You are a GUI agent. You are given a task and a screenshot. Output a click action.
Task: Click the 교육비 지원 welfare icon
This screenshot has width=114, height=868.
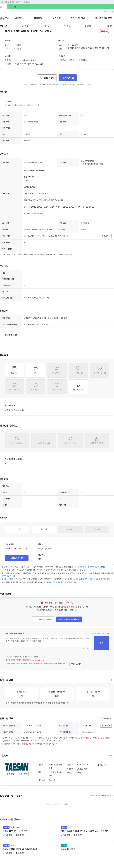(78, 370)
